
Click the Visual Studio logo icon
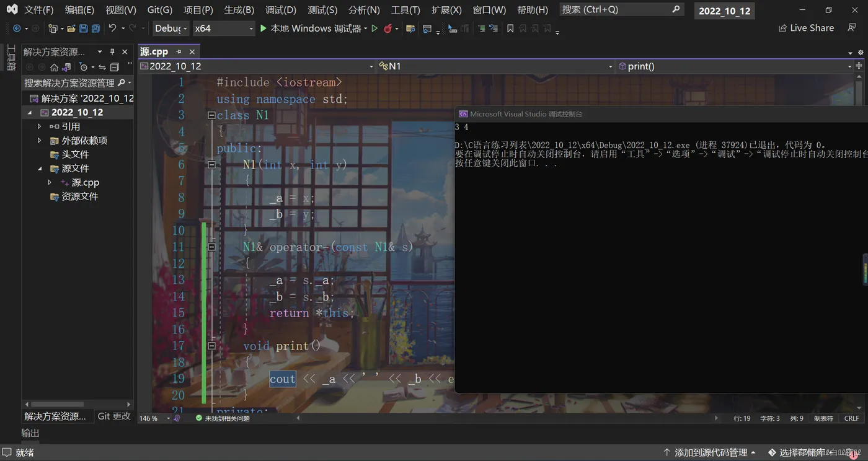click(x=12, y=10)
